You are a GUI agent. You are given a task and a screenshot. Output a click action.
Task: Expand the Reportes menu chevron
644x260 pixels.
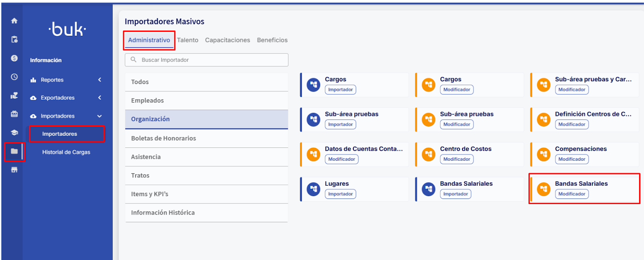tap(99, 80)
